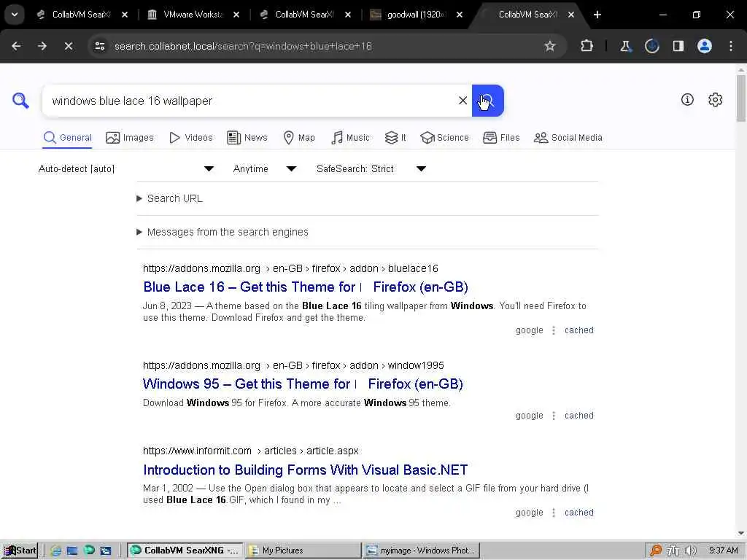Screen dimensions: 747x560
Task: Go back in browser history
Action: (x=16, y=46)
